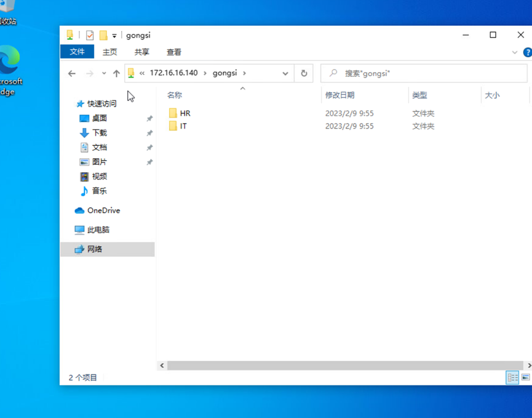This screenshot has height=418, width=532.
Task: Open Microsoft Edge desktop shortcut
Action: click(9, 70)
